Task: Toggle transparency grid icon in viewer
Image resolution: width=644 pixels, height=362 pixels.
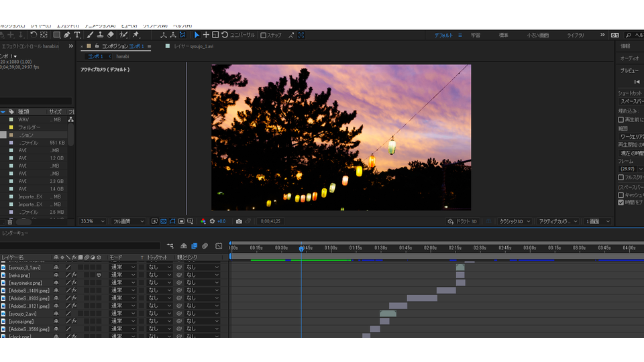Action: (x=164, y=221)
